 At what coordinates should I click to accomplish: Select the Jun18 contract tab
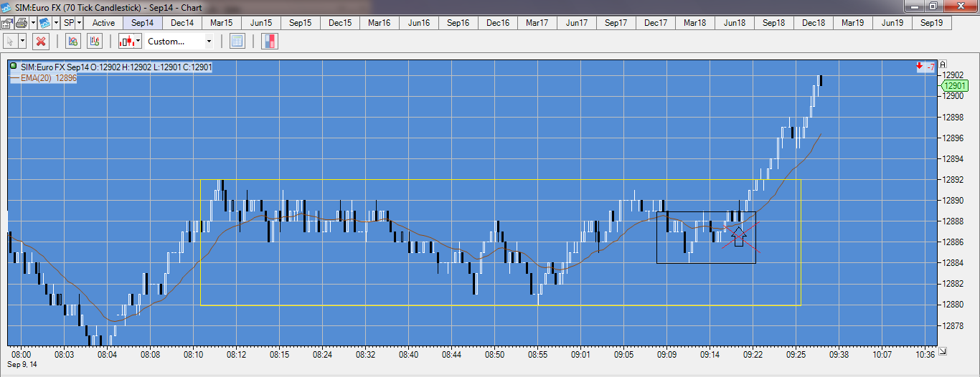click(x=735, y=23)
